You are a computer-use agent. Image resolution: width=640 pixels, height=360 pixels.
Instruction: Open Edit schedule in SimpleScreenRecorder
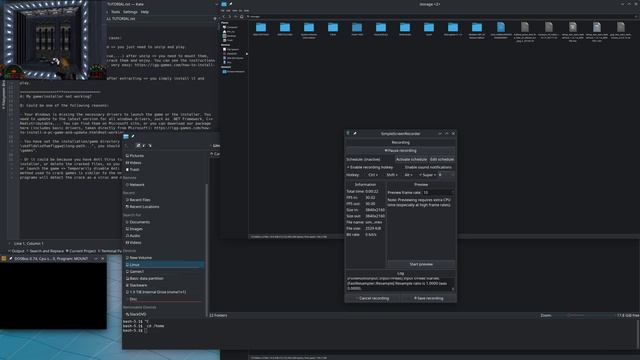point(442,159)
